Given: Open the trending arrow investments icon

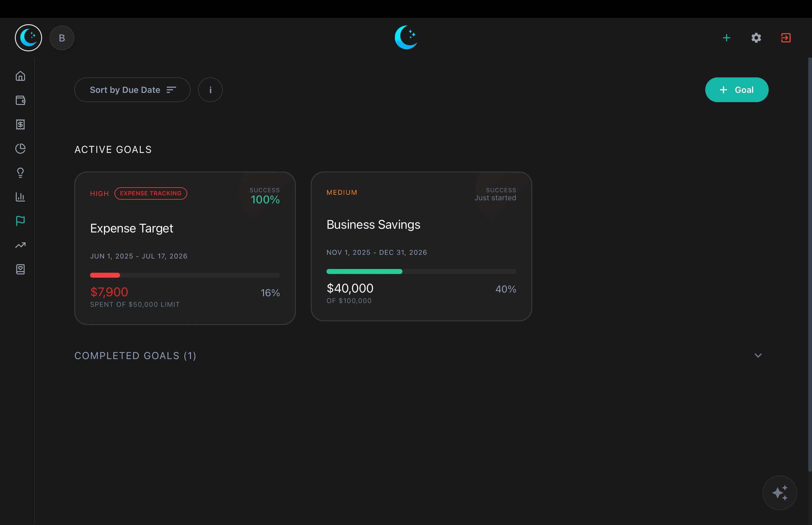Looking at the screenshot, I should [20, 245].
